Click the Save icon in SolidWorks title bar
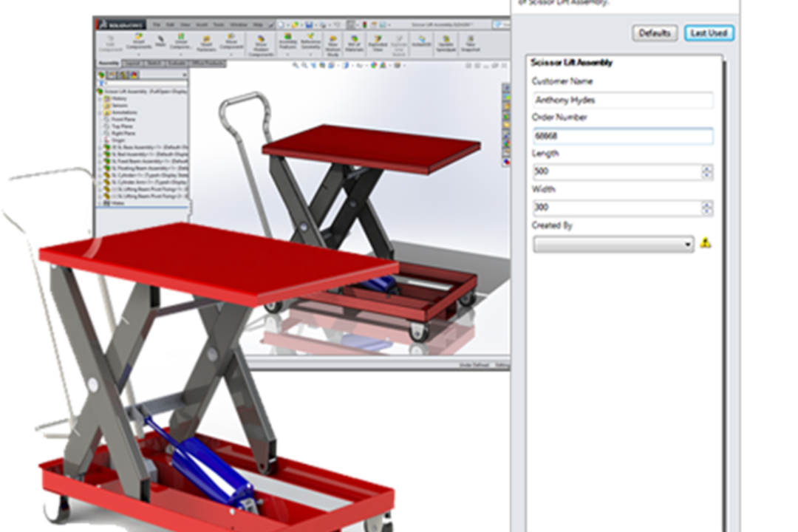 tap(309, 25)
